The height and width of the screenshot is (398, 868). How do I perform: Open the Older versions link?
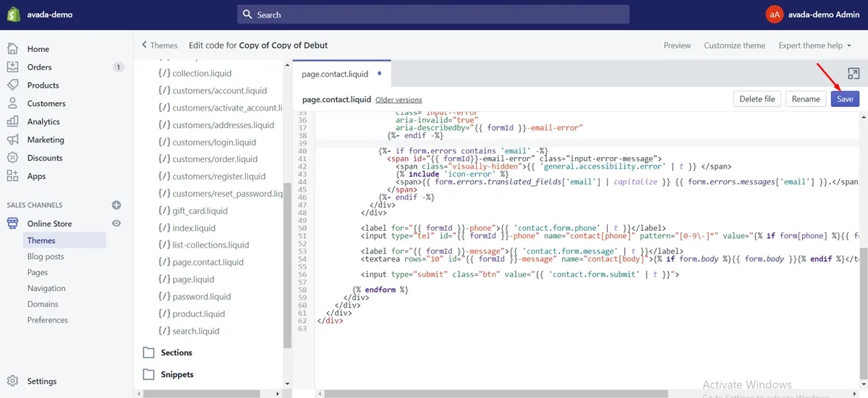click(399, 100)
